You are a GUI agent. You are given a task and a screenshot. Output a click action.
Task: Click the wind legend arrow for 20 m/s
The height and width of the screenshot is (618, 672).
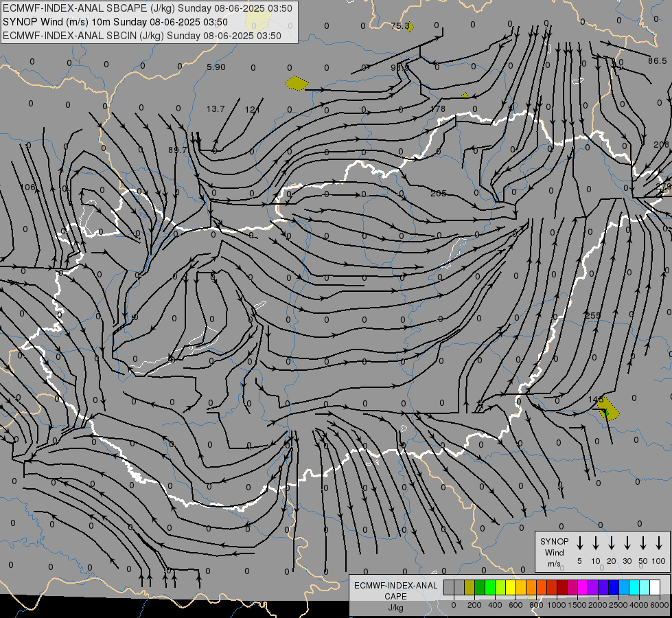[x=612, y=542]
